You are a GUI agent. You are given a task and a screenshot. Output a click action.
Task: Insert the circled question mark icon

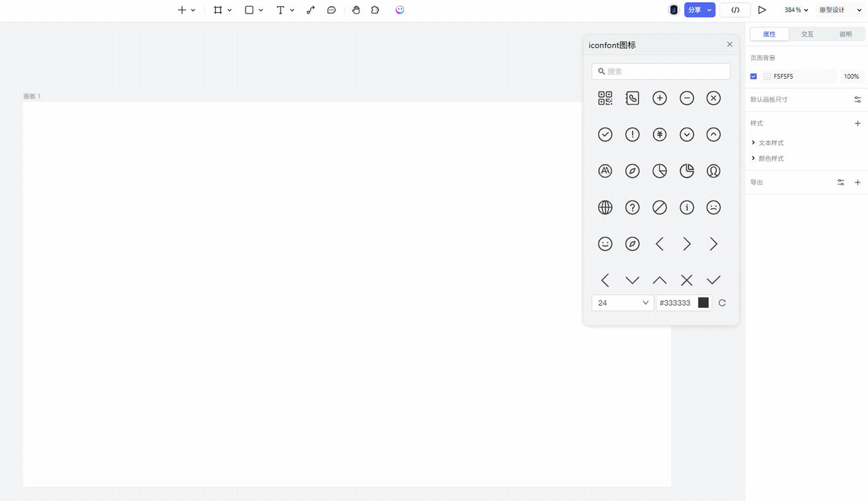pyautogui.click(x=633, y=207)
